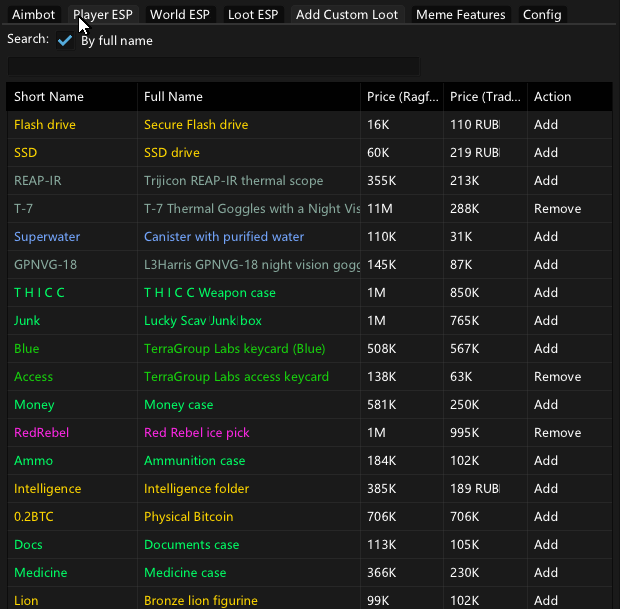Image resolution: width=620 pixels, height=609 pixels.
Task: Open the World ESP tab
Action: click(x=180, y=15)
